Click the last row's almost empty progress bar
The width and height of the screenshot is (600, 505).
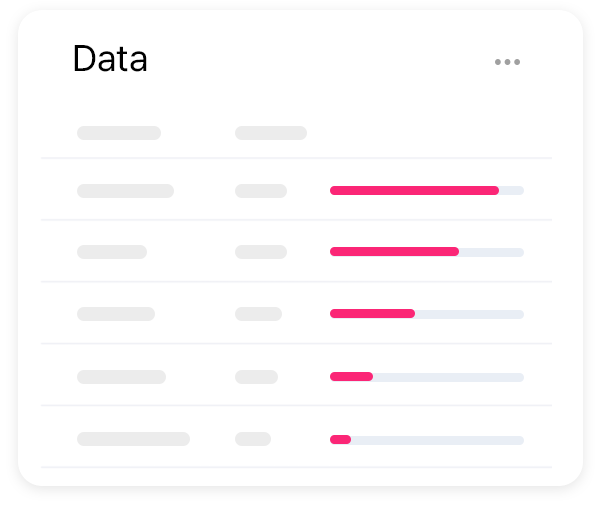[x=427, y=440]
